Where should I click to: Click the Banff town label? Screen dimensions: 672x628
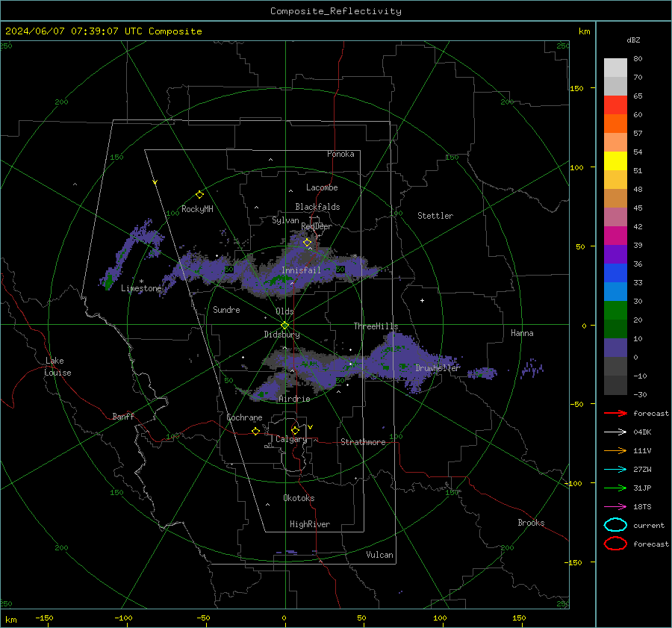[x=123, y=416]
